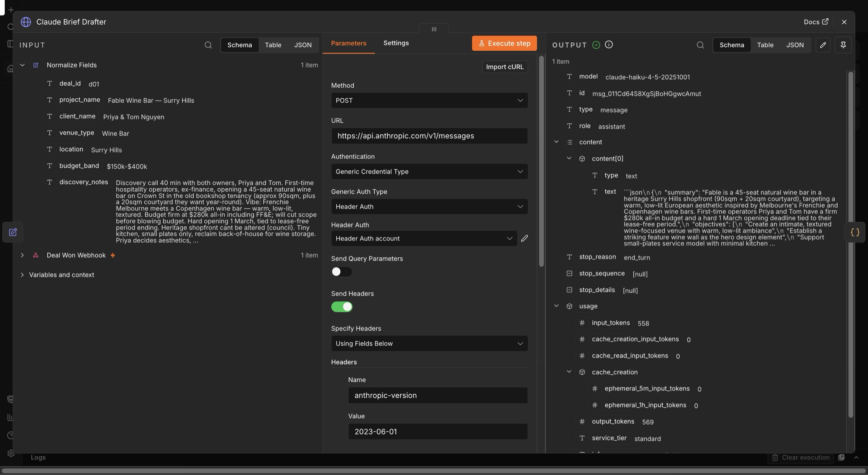Search the INPUT panel data
Image resolution: width=868 pixels, height=475 pixels.
208,45
